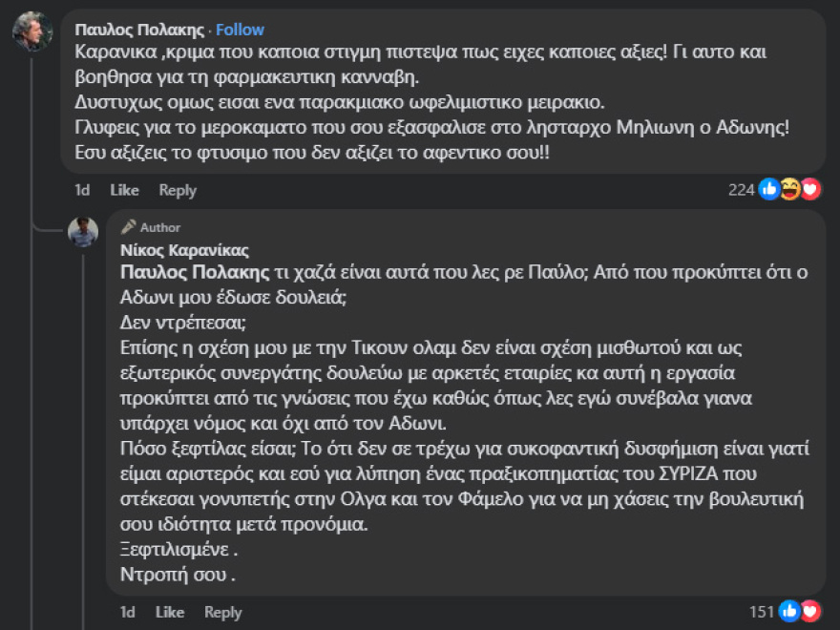840x630 pixels.
Task: Click the heart reaction icon next to 151
Action: pyautogui.click(x=809, y=612)
